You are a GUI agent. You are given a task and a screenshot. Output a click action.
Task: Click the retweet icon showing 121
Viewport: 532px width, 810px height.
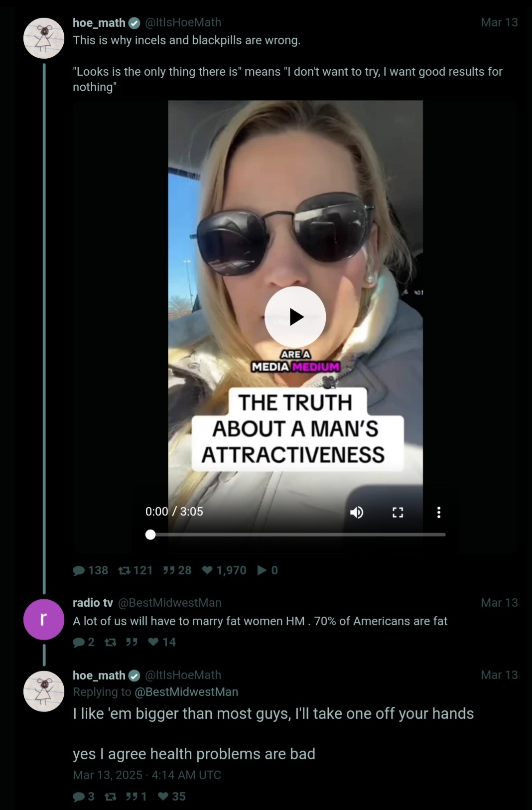point(125,570)
